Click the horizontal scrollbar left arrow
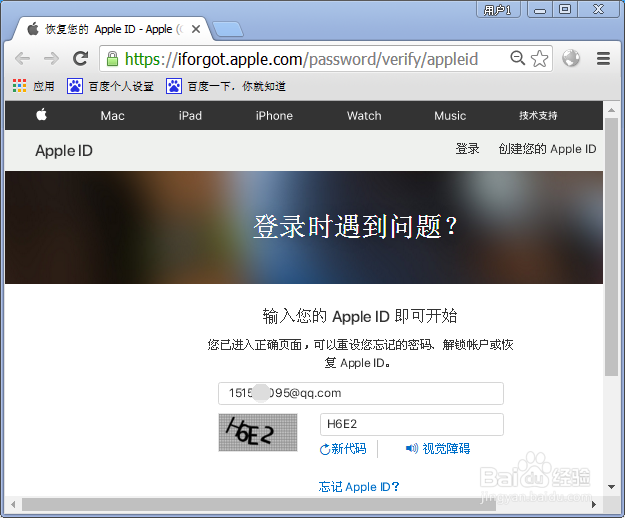This screenshot has width=625, height=518. point(13,504)
